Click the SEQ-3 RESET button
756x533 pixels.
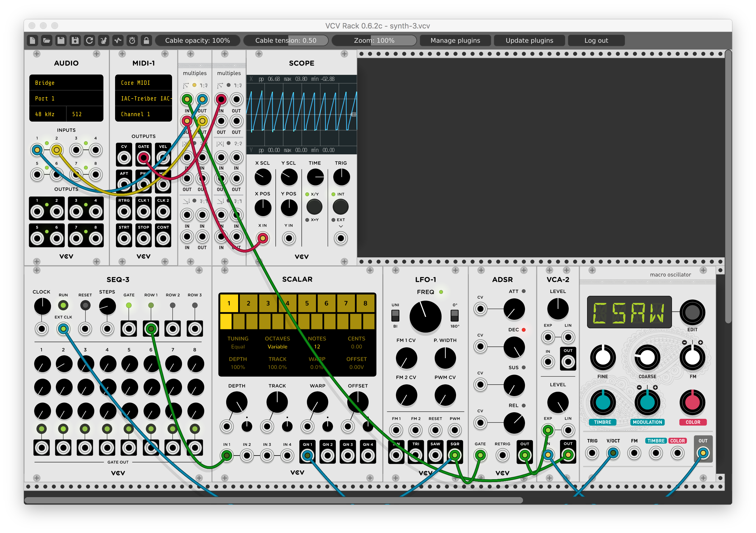pos(85,306)
